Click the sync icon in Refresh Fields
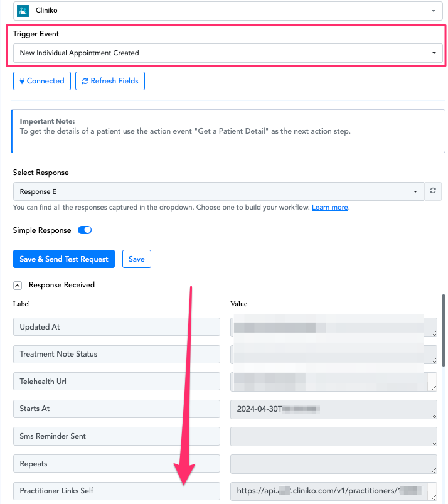 click(85, 81)
